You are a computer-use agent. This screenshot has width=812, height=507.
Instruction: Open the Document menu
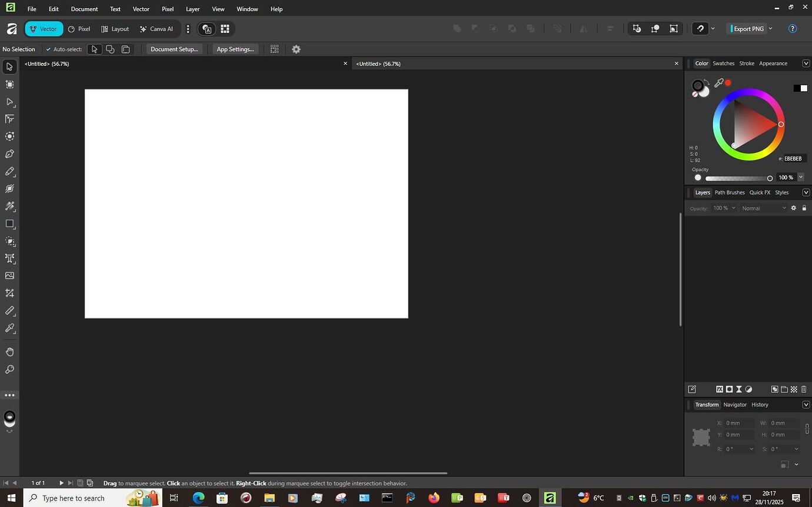click(x=84, y=9)
